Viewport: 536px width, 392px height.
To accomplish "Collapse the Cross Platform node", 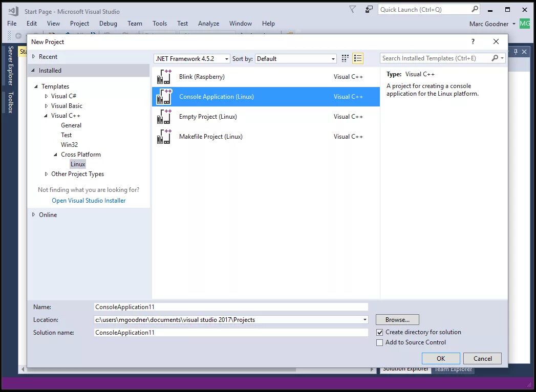I will 55,155.
